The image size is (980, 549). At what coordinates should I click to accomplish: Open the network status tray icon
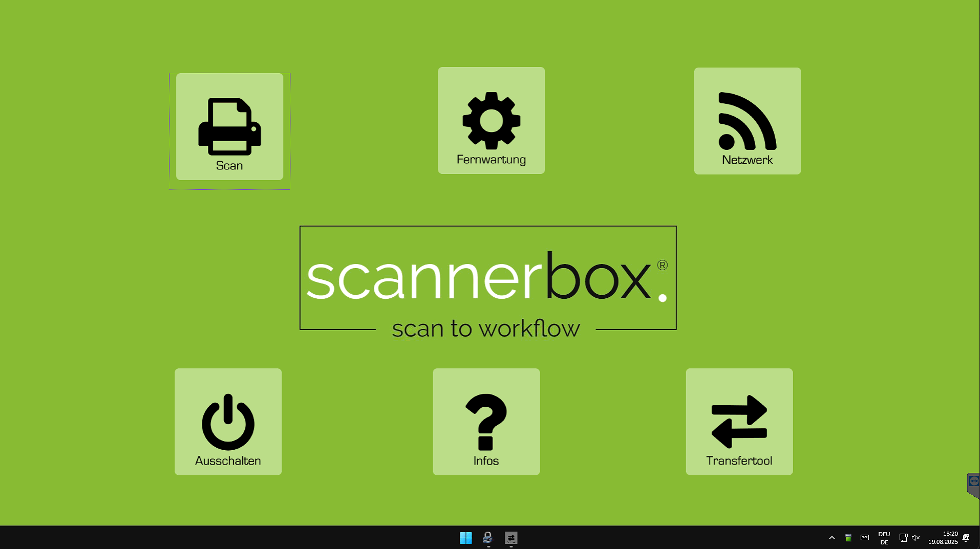[x=903, y=538]
